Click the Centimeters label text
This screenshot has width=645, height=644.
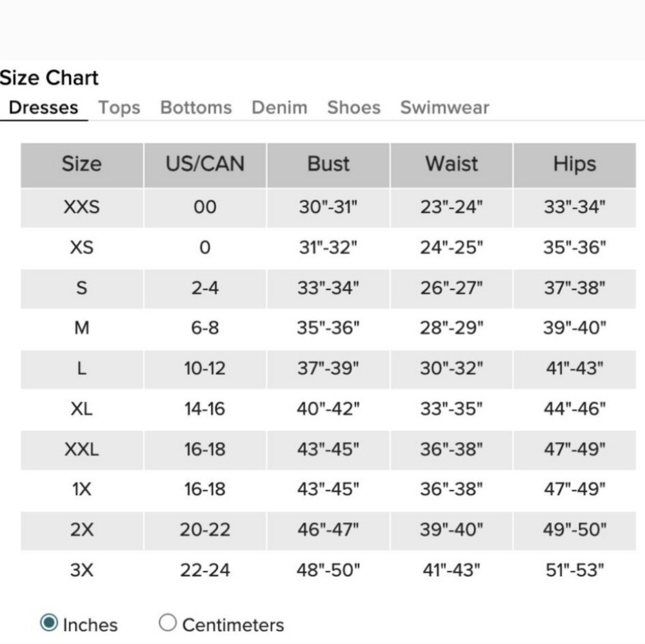(233, 625)
